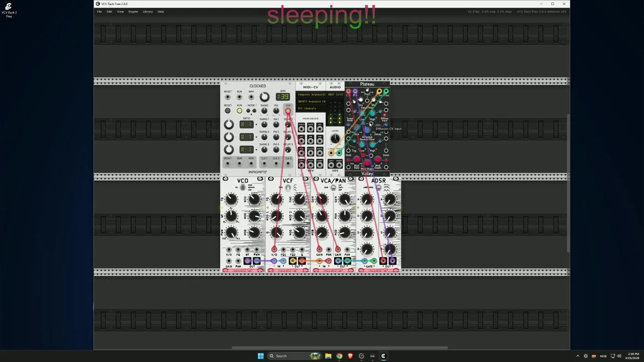Open the Engine menu
Image resolution: width=644 pixels, height=362 pixels.
(x=133, y=12)
